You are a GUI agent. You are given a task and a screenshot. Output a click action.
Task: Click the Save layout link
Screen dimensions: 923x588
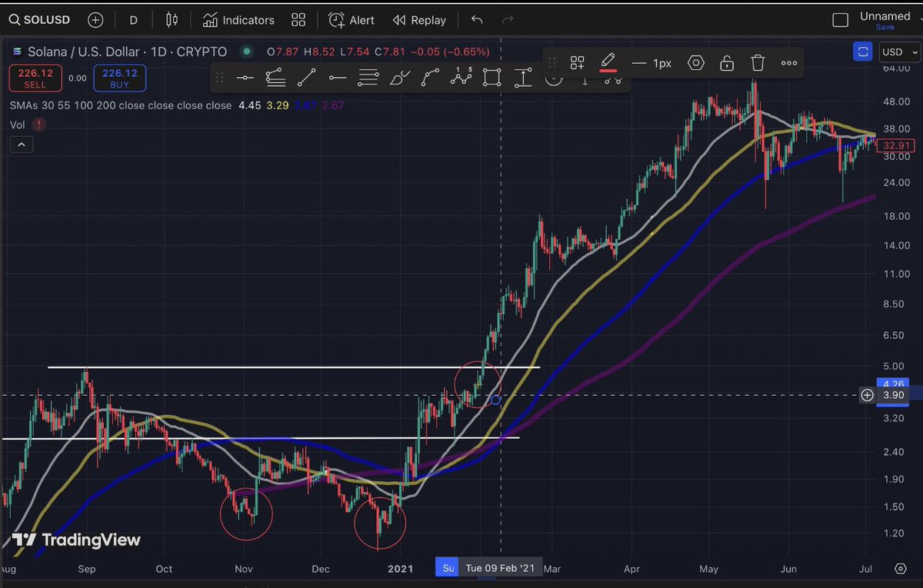tap(885, 28)
